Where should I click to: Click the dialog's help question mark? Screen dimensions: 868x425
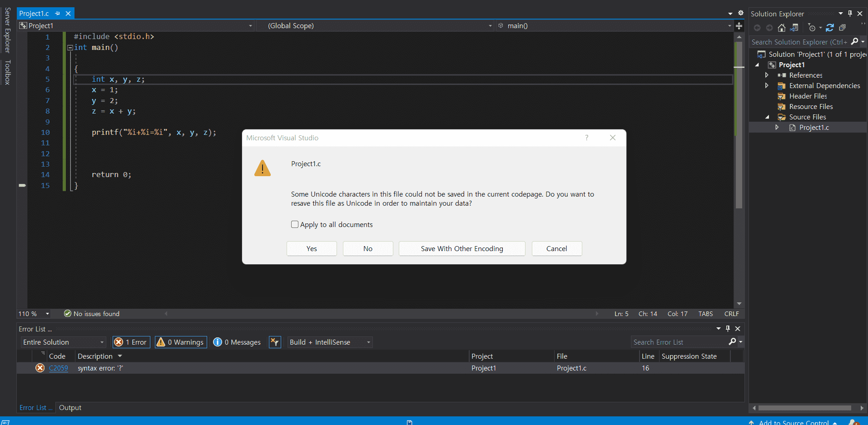(x=587, y=138)
